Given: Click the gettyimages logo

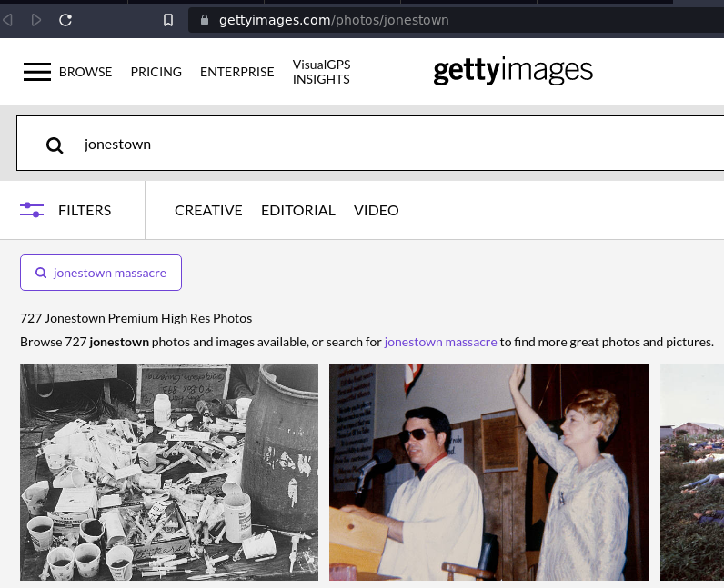Looking at the screenshot, I should [x=513, y=72].
